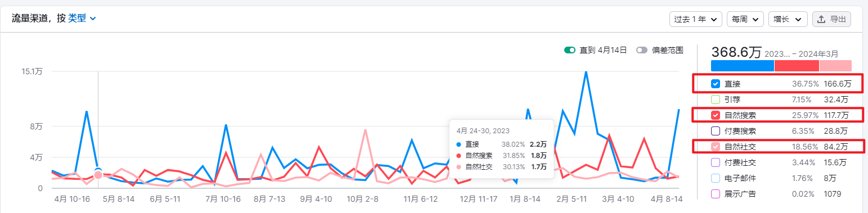This screenshot has height=213, width=868.
Task: Click the 2.2万 value in the tooltip
Action: 539,144
